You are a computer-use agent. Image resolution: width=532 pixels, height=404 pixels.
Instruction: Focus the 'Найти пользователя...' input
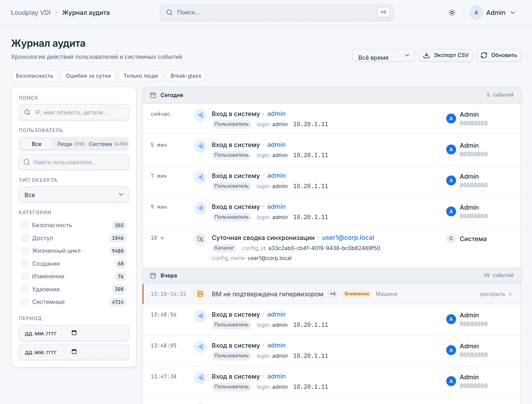[x=74, y=162]
